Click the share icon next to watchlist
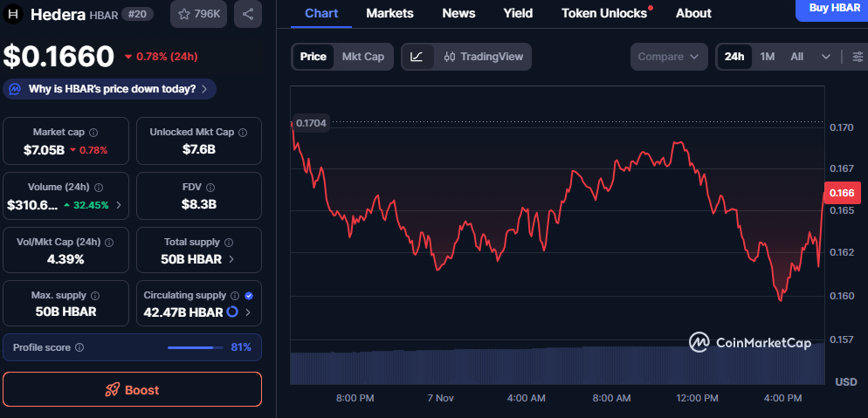The image size is (868, 418). click(248, 14)
